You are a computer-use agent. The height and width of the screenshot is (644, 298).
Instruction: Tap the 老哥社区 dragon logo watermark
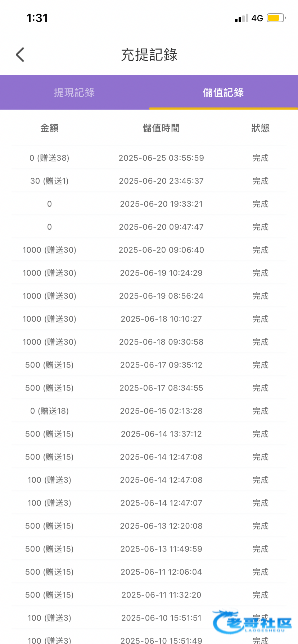[252, 622]
